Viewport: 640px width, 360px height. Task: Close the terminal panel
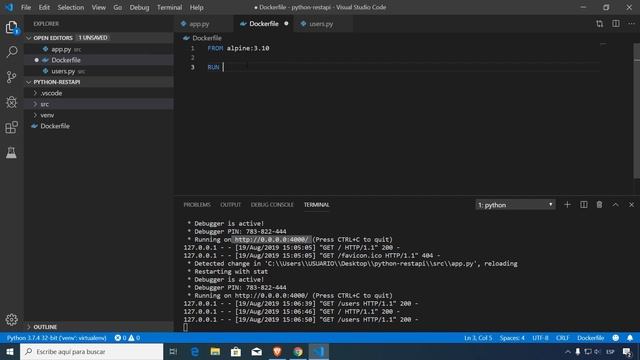point(631,204)
